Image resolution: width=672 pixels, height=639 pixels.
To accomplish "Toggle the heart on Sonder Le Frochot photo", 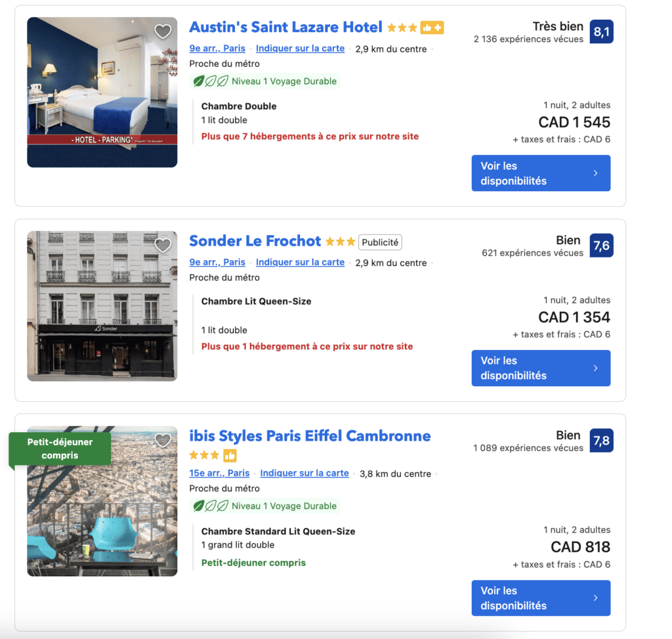I will click(163, 245).
